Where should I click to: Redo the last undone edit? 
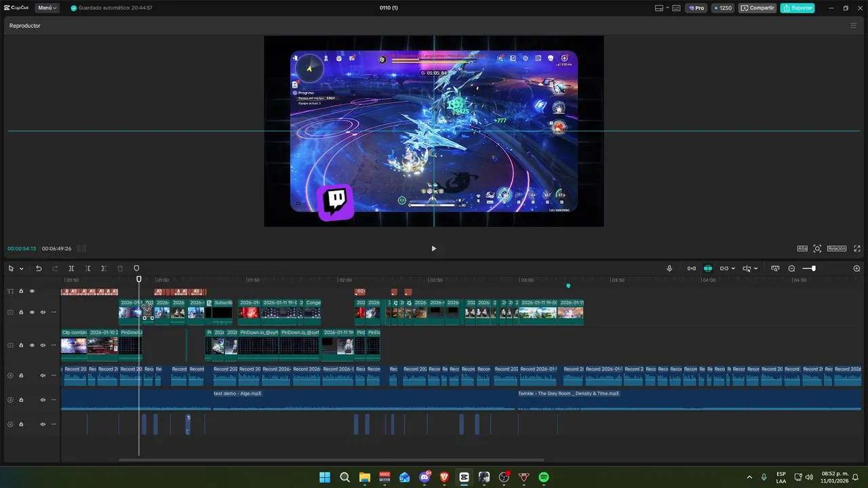[x=55, y=268]
